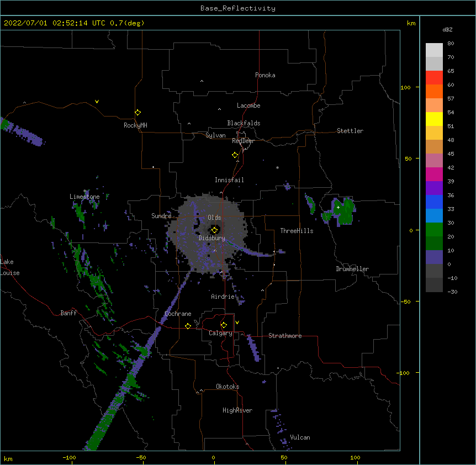
Task: Click the Ponoka city label
Action: 265,75
